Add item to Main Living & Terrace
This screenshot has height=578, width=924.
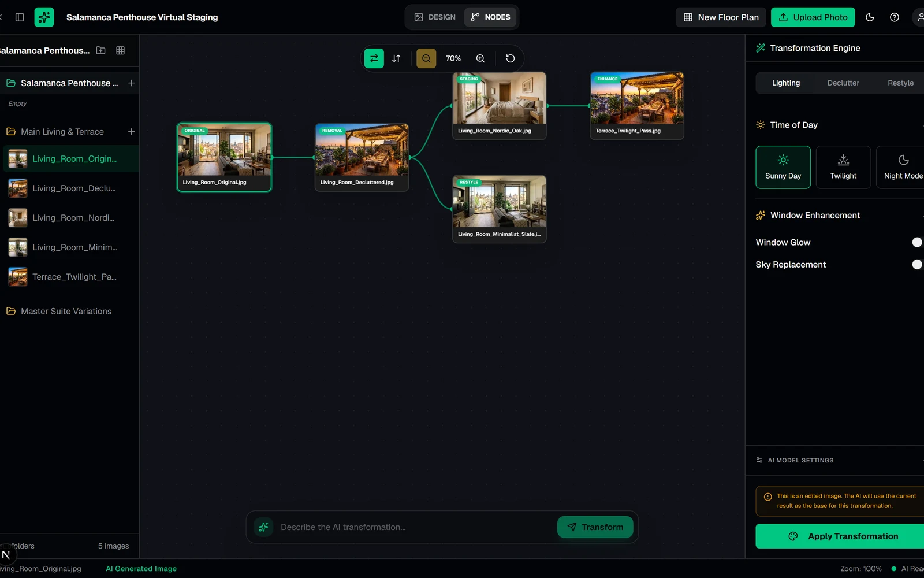point(132,132)
